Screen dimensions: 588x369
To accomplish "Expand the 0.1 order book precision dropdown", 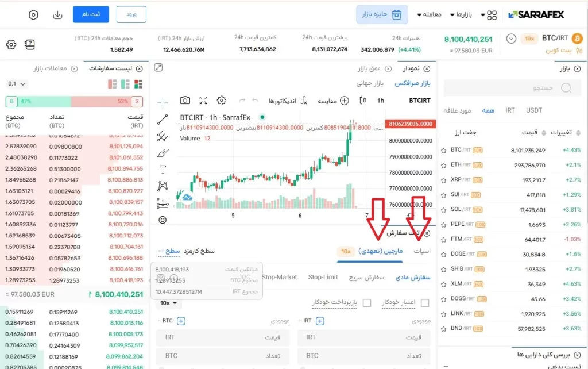I will pyautogui.click(x=17, y=84).
